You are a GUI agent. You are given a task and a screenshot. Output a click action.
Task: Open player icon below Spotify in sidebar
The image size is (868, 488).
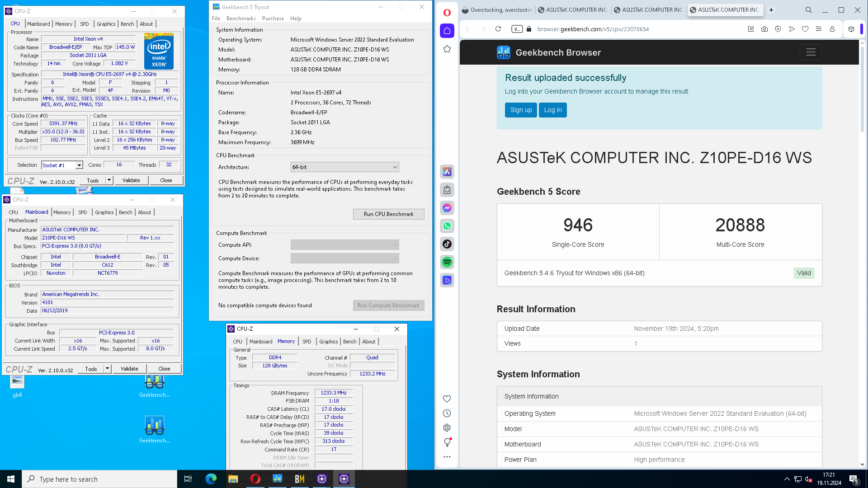[447, 280]
